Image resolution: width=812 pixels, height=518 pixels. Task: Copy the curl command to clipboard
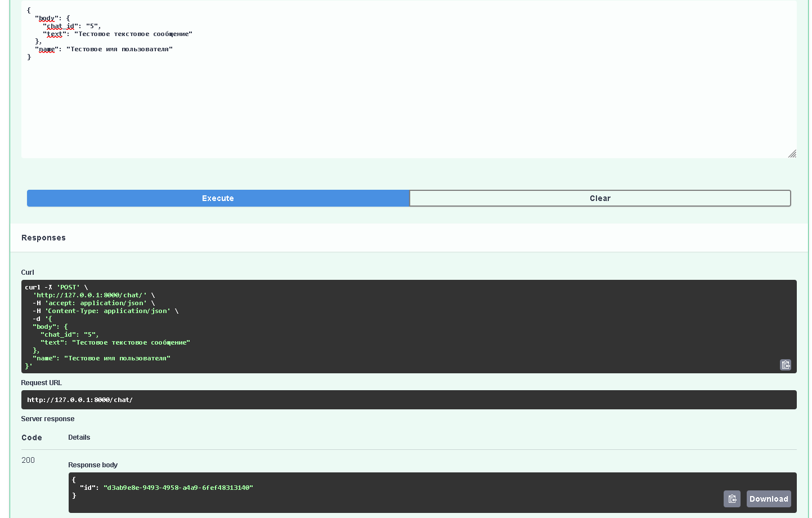point(786,365)
